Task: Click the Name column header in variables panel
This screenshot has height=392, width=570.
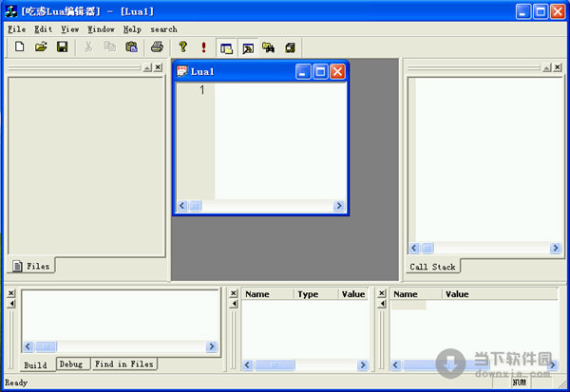Action: [x=268, y=294]
